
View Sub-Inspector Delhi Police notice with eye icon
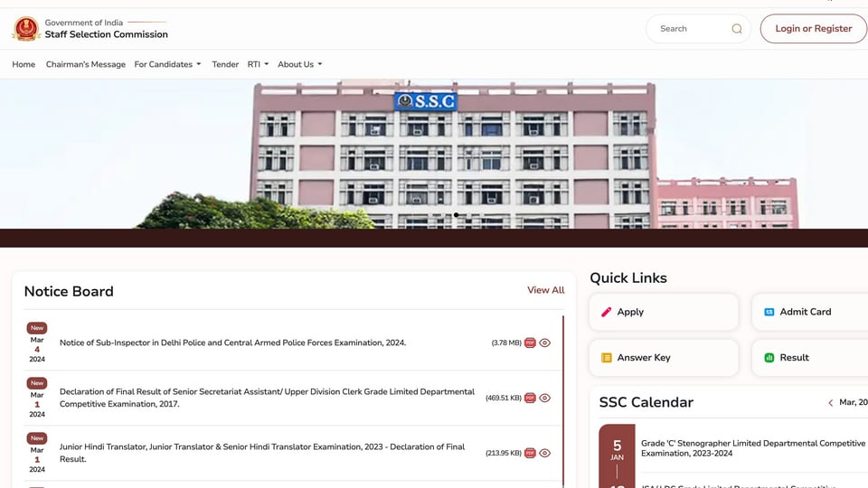544,343
